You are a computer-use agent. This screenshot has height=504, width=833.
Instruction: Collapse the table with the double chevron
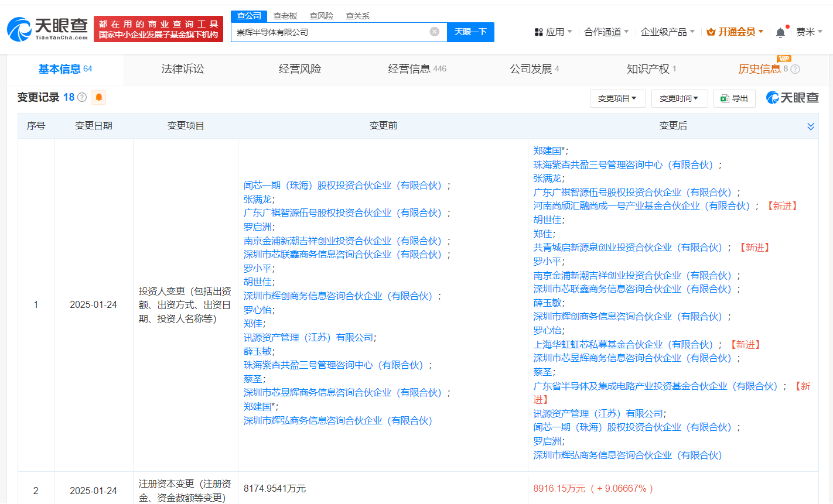click(x=811, y=126)
